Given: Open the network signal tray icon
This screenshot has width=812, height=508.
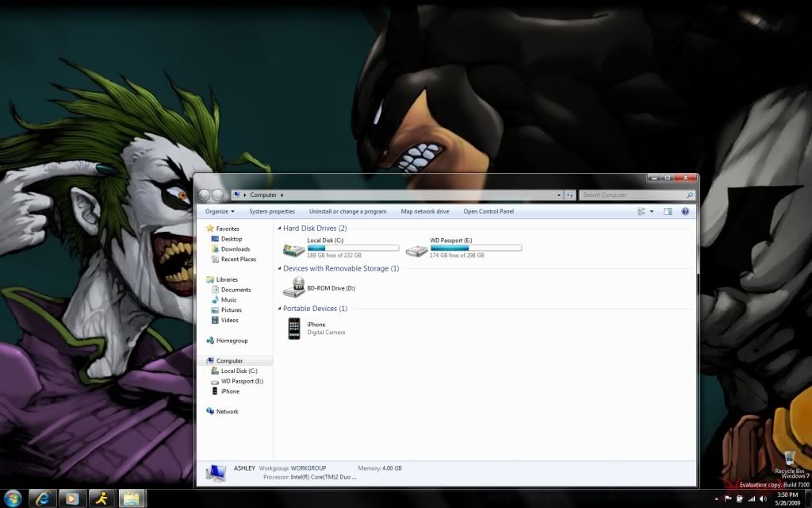Looking at the screenshot, I should [x=752, y=498].
